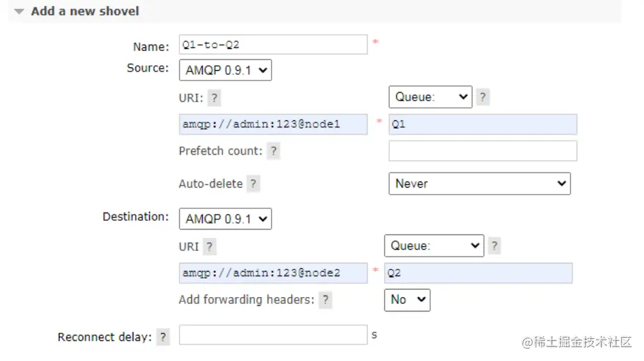This screenshot has width=644, height=361.
Task: Click the shovel Name input field
Action: click(273, 45)
